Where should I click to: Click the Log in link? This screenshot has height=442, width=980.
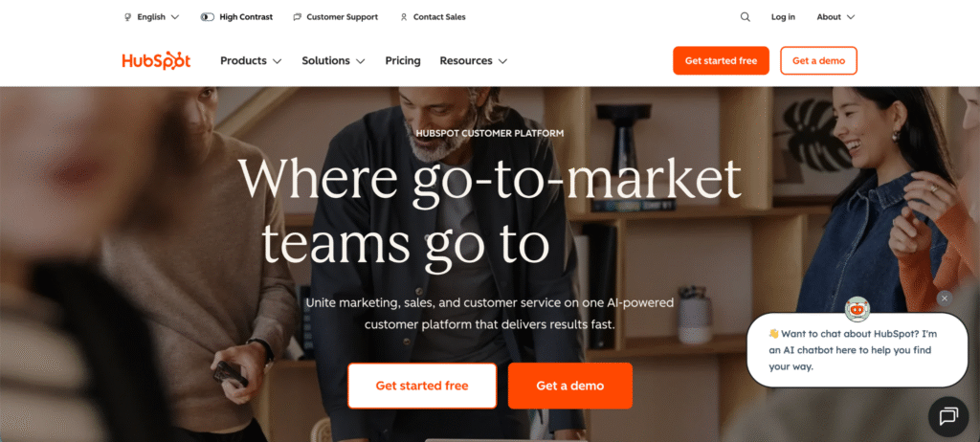coord(783,17)
